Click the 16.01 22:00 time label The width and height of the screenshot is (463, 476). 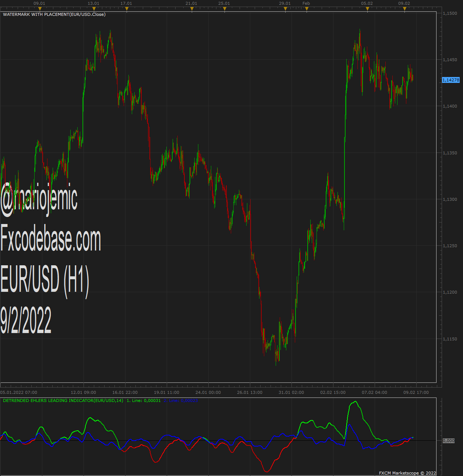[125, 392]
